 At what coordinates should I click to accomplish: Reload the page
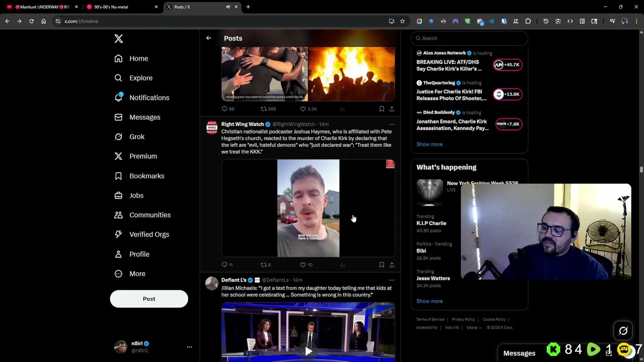[x=31, y=21]
